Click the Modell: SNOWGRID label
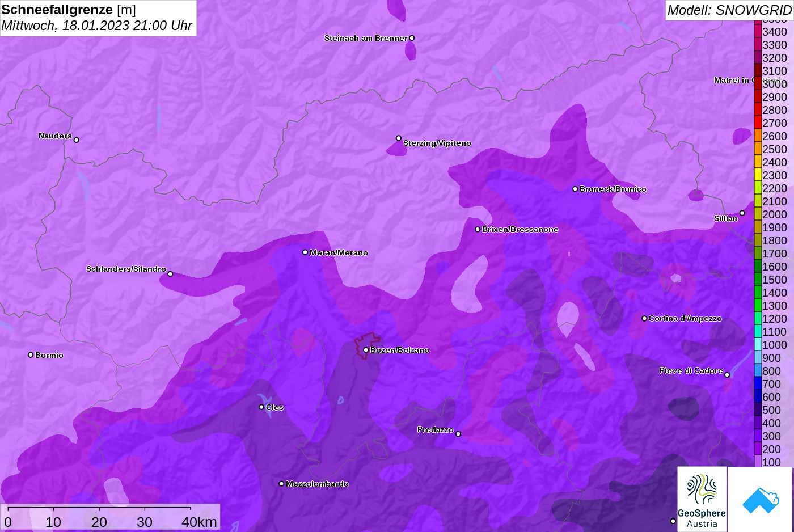The height and width of the screenshot is (532, 794). (x=729, y=10)
